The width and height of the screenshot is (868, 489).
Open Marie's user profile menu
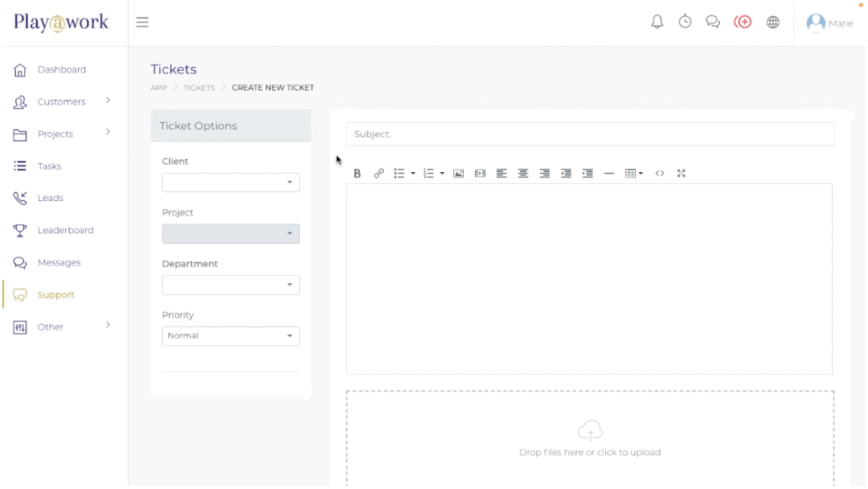click(829, 23)
